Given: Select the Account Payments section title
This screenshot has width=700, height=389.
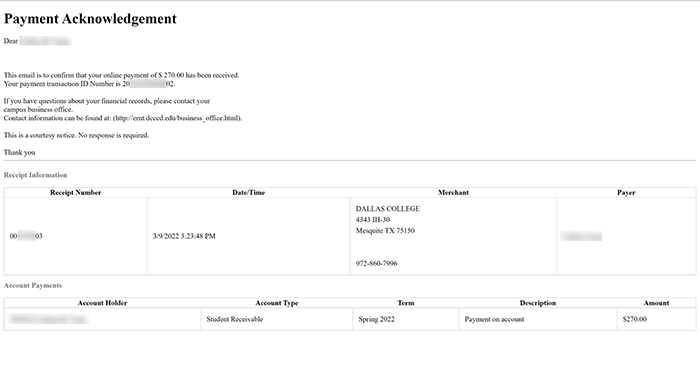Looking at the screenshot, I should tap(33, 285).
